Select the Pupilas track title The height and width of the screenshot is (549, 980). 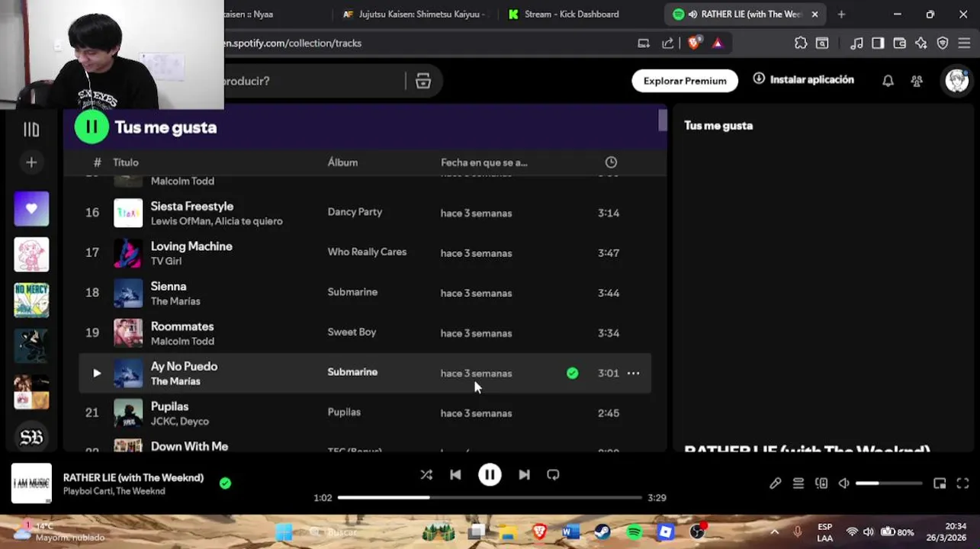point(169,406)
